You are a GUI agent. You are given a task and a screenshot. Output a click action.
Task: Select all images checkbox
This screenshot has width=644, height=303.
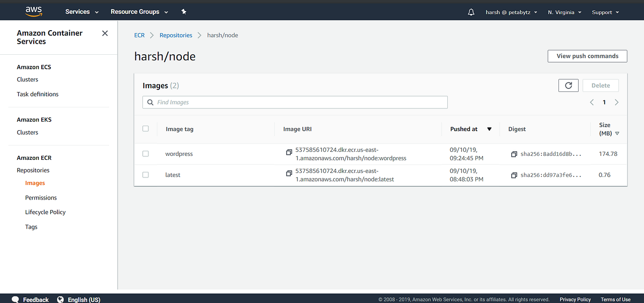145,128
